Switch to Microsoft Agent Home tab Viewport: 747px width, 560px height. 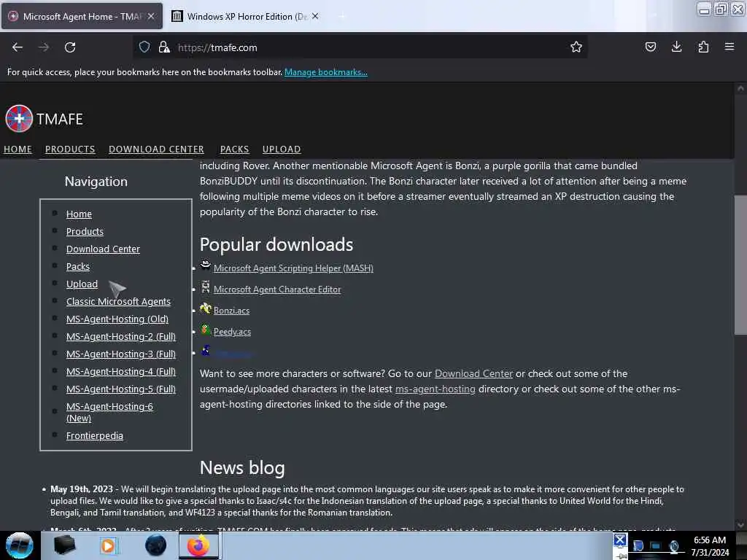click(x=81, y=16)
